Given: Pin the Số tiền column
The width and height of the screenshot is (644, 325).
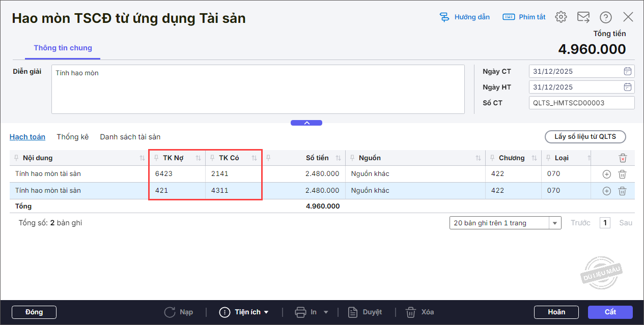Looking at the screenshot, I should (269, 158).
